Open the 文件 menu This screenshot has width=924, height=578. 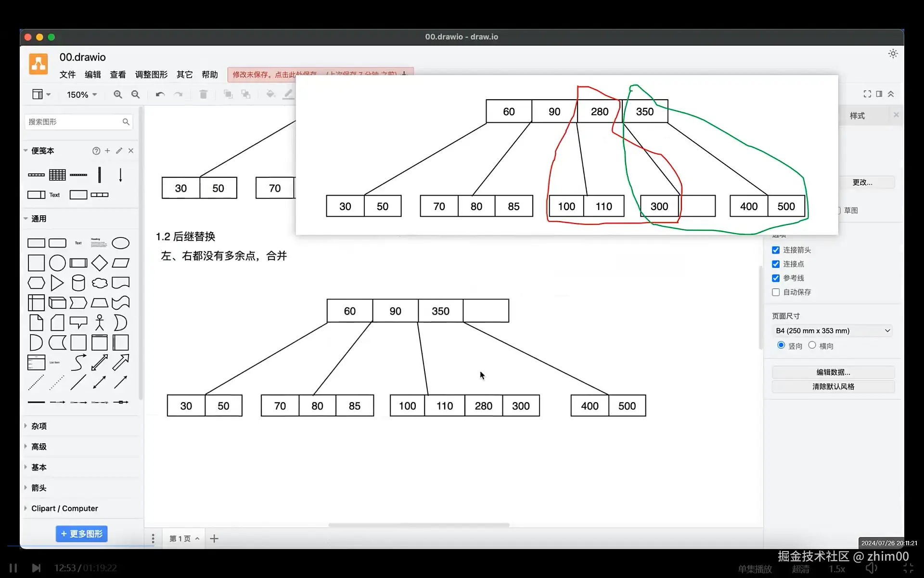coord(67,75)
